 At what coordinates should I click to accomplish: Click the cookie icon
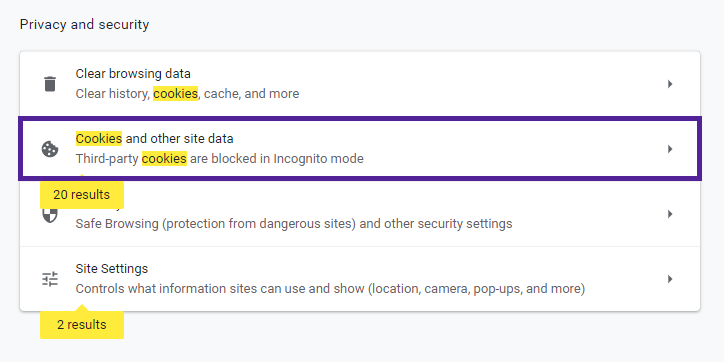[50, 149]
